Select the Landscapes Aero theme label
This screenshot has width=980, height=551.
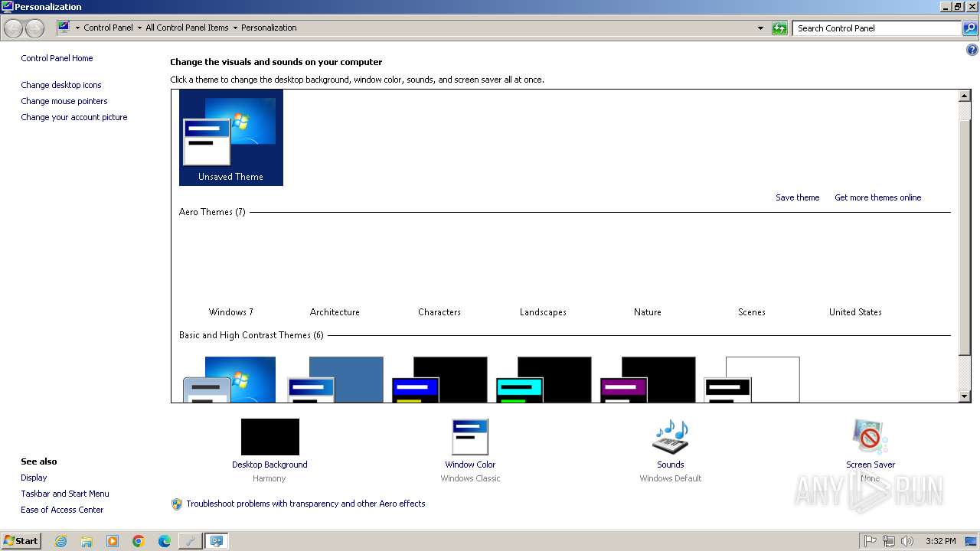(543, 312)
